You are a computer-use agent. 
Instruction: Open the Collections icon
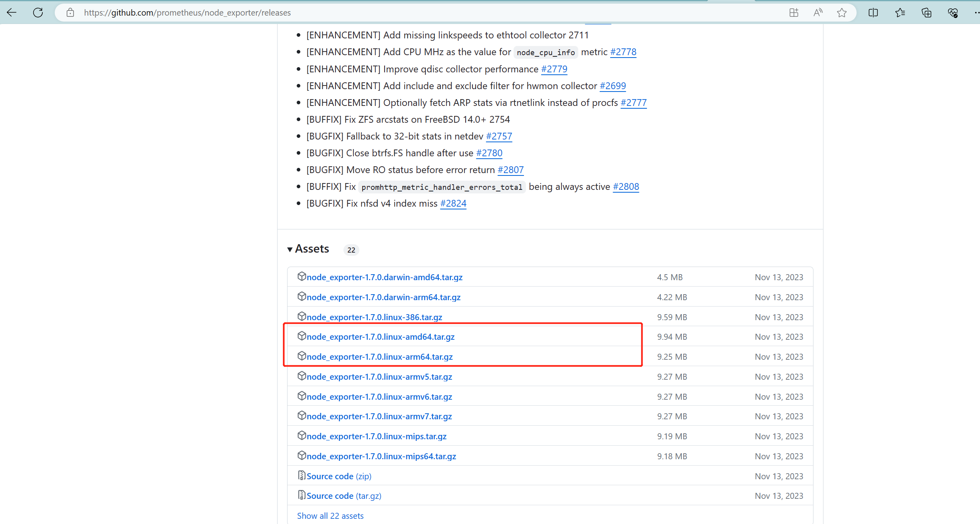(x=926, y=12)
